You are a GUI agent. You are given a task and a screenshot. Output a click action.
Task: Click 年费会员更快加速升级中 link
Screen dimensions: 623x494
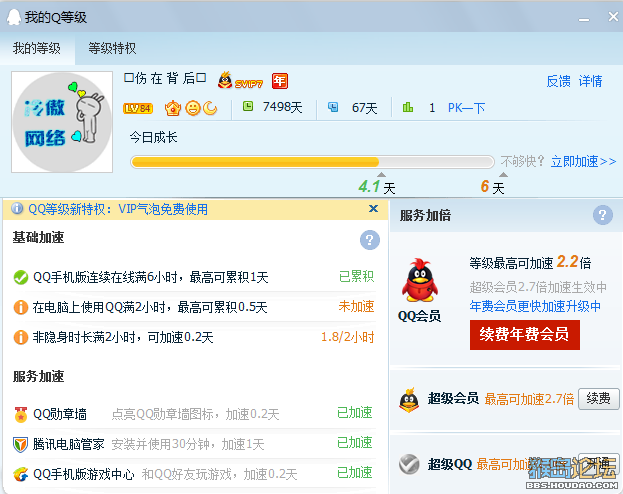(535, 306)
